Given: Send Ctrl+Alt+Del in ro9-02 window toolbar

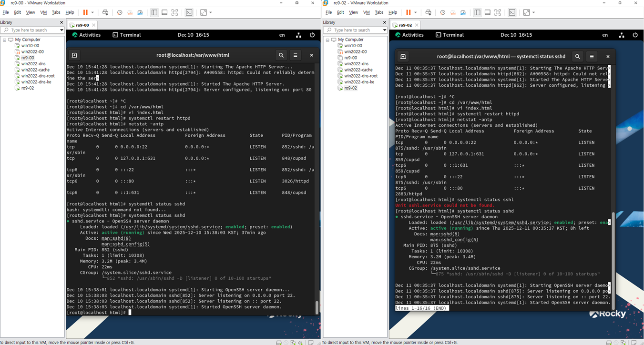Looking at the screenshot, I should tap(429, 12).
